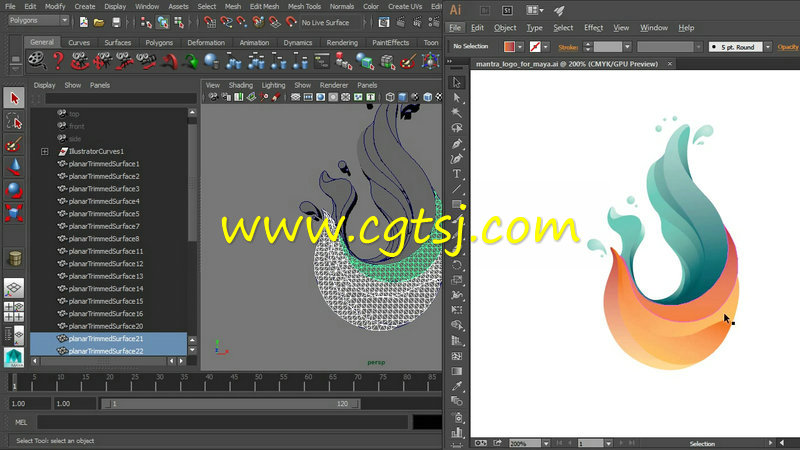Toggle select by object type mode
Image resolution: width=800 pixels, height=450 pixels.
coord(163,22)
